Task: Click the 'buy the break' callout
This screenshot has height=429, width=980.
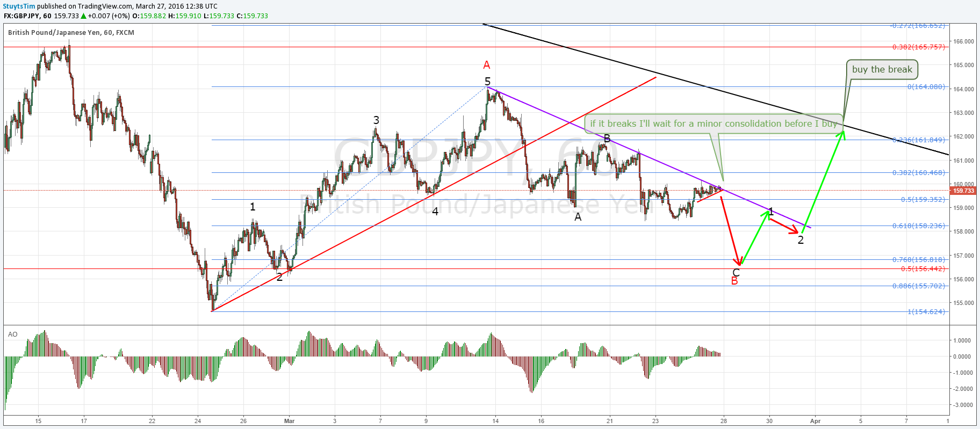Action: click(x=882, y=69)
